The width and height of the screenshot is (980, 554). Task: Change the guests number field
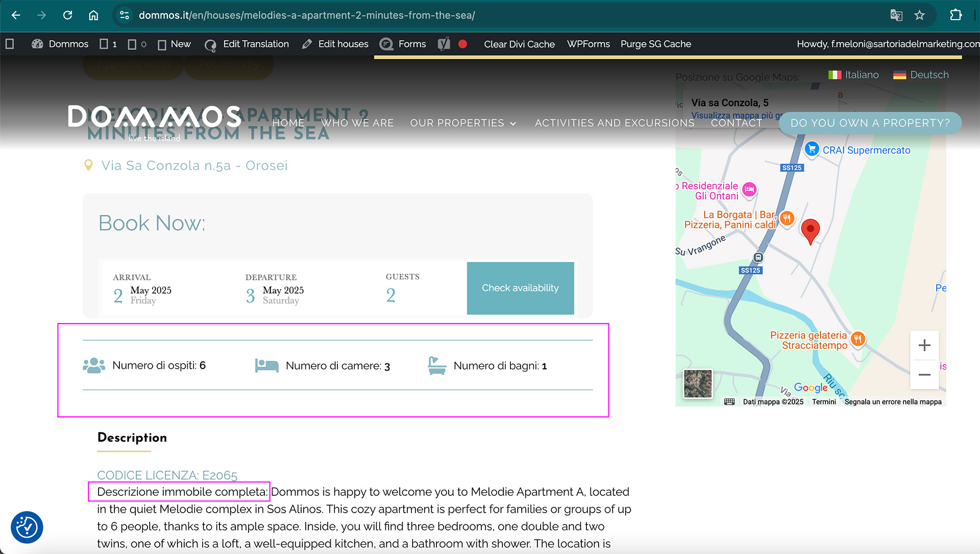click(x=391, y=295)
